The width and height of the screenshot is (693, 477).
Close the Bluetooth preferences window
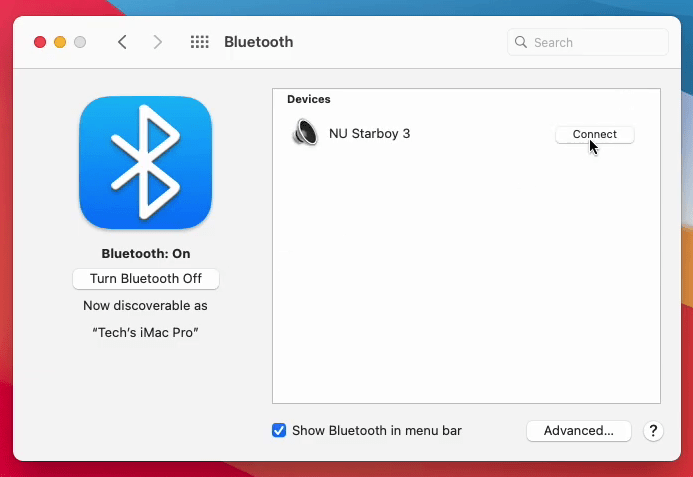click(40, 42)
